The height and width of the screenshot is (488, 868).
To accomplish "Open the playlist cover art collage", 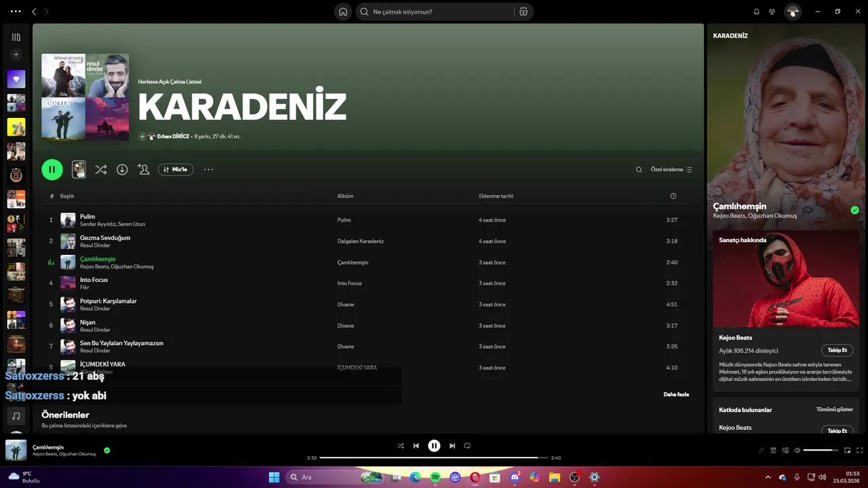I will coord(85,98).
